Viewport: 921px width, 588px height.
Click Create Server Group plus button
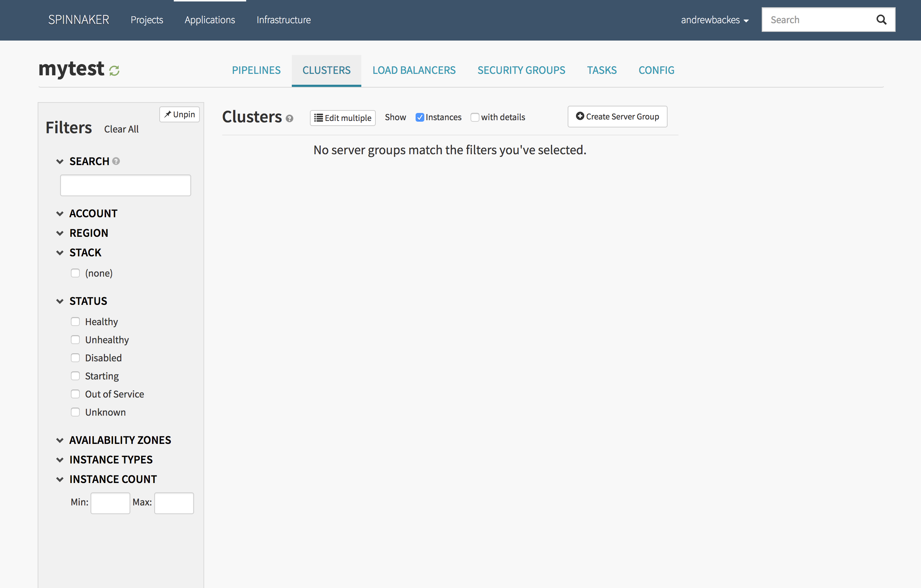[x=617, y=117]
